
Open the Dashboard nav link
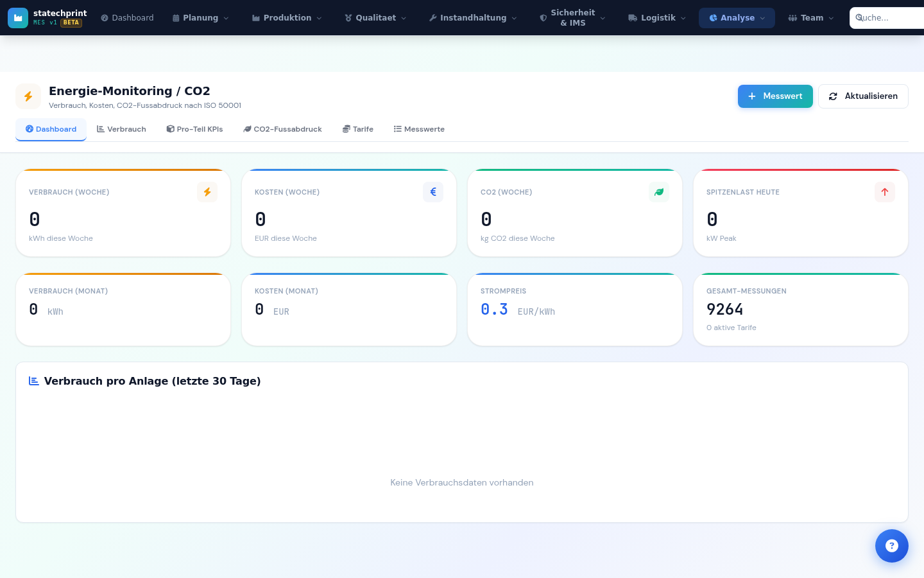[127, 18]
